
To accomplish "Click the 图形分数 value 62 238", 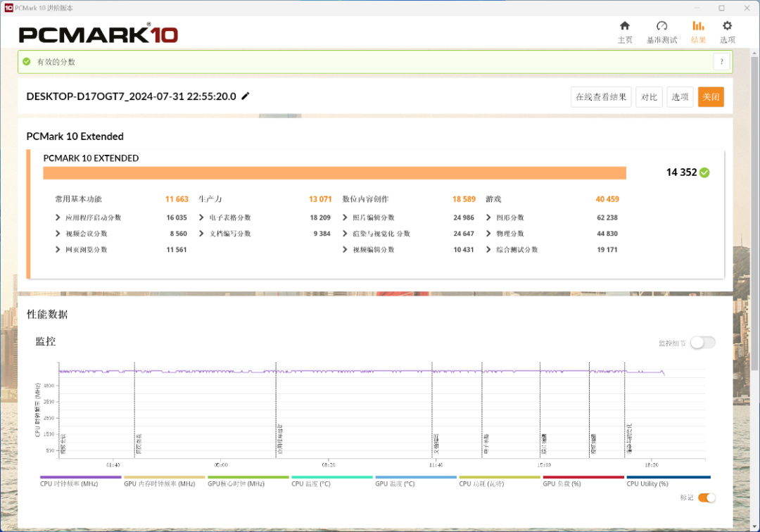I will [x=607, y=217].
